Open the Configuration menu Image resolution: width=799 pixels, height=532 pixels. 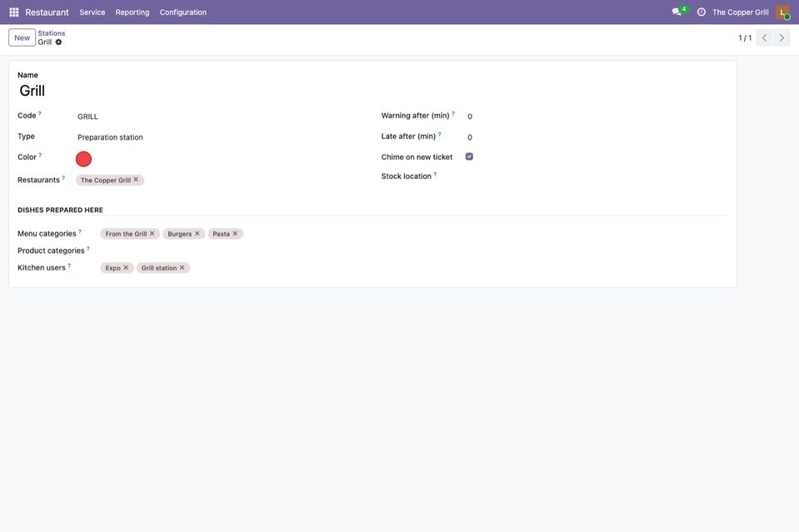coord(183,12)
